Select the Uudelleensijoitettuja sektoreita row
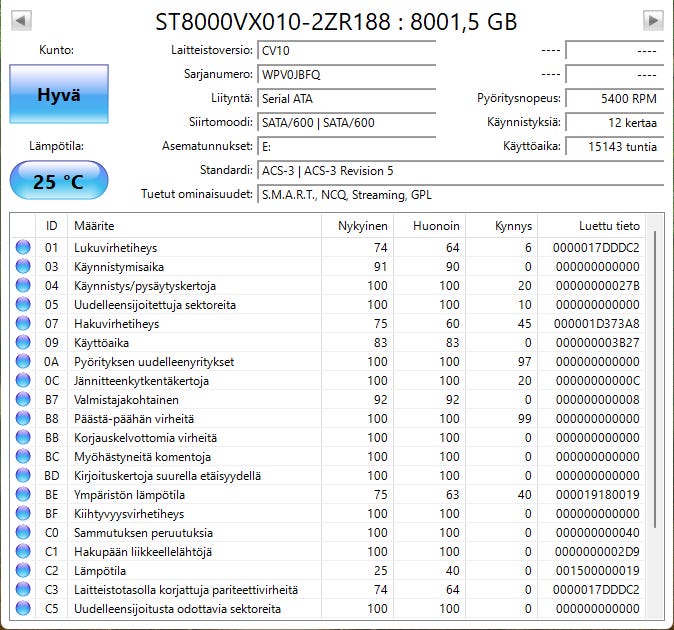674x630 pixels. pos(328,305)
